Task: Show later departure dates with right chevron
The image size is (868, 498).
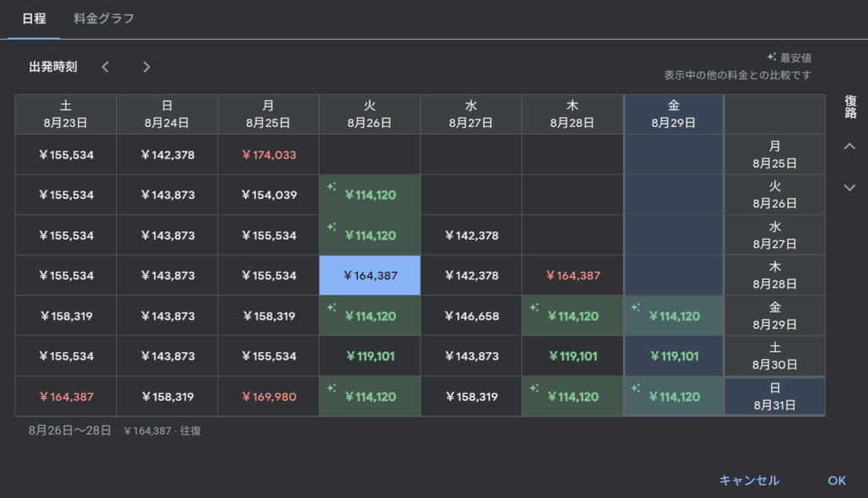Action: (147, 67)
